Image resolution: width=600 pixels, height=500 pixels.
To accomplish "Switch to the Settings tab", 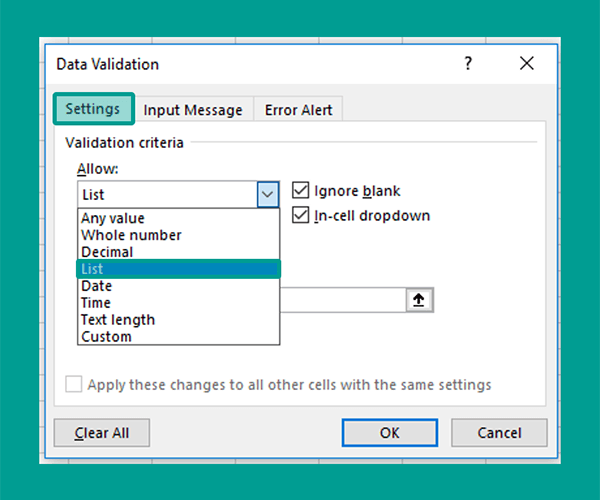I will [93, 109].
